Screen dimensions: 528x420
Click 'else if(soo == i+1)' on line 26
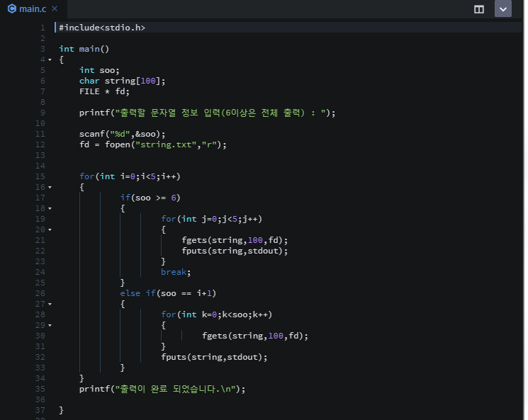(x=168, y=293)
